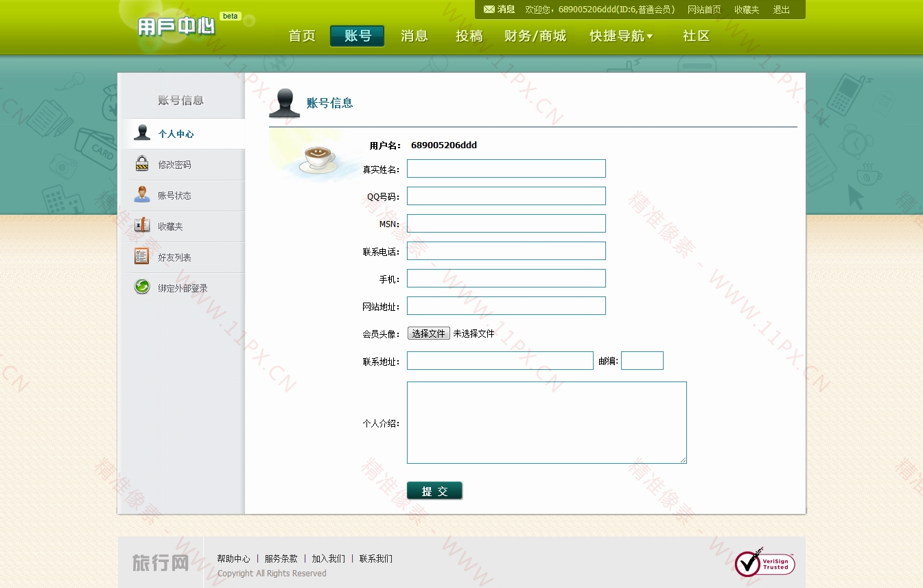Click the 用户中心 logo at top left
This screenshot has height=588, width=923.
point(176,27)
